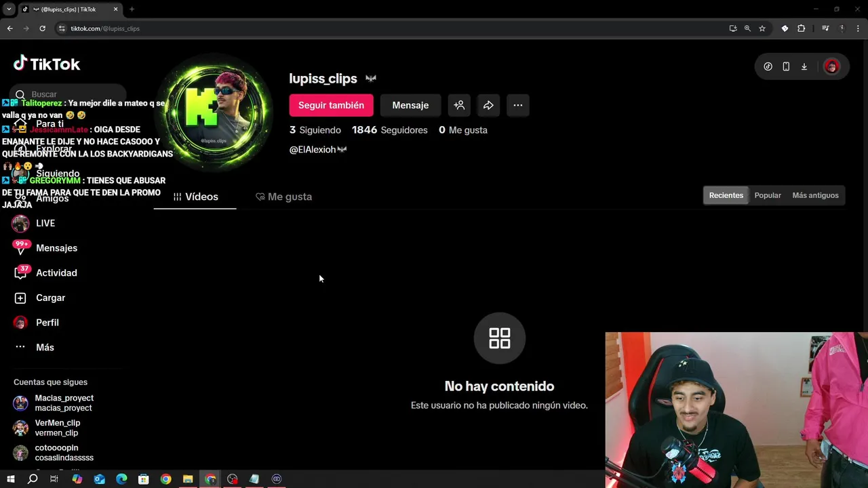Click the address bar URL

click(105, 28)
